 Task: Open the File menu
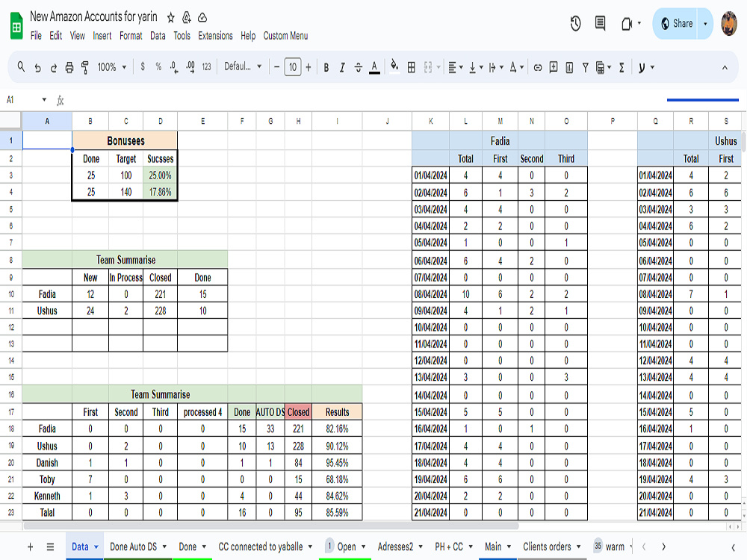tap(36, 36)
